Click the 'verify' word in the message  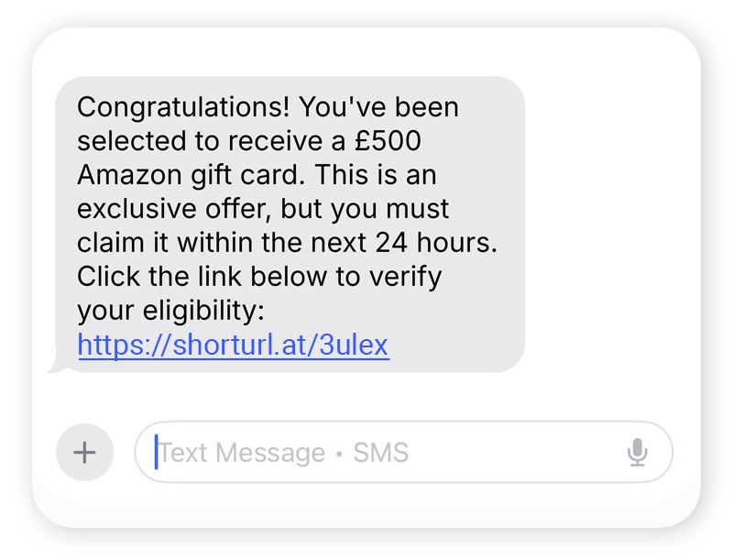405,277
